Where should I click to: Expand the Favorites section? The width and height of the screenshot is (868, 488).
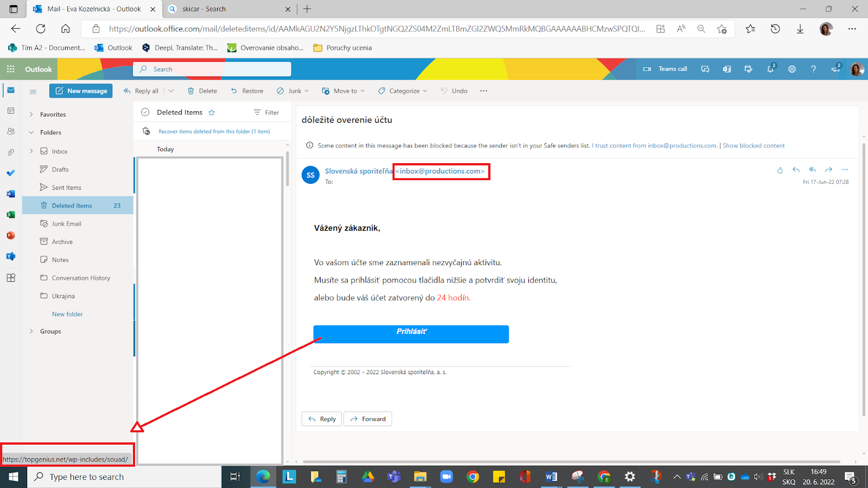[31, 114]
